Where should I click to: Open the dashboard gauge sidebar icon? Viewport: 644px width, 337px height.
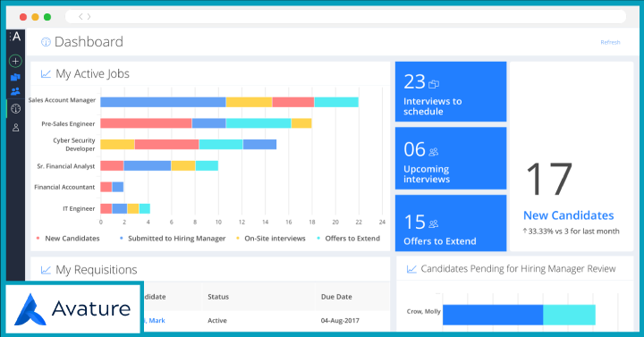coord(15,109)
